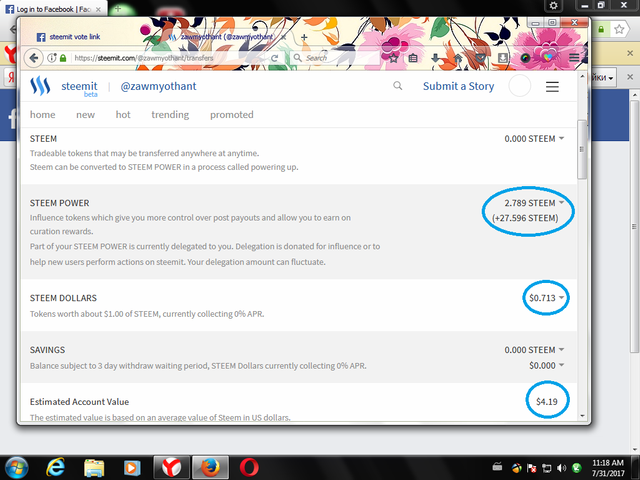The width and height of the screenshot is (640, 480).
Task: Open Action Center flag tray icon
Action: point(532,468)
